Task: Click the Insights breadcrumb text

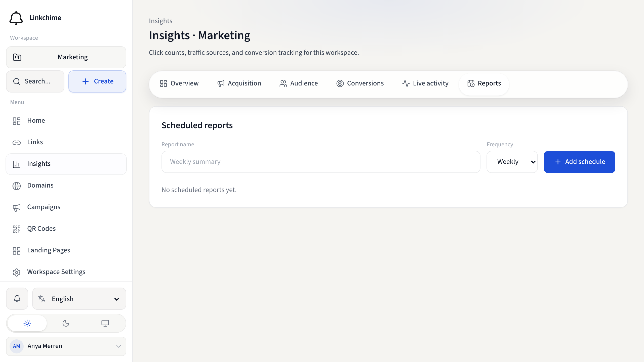Action: click(160, 21)
